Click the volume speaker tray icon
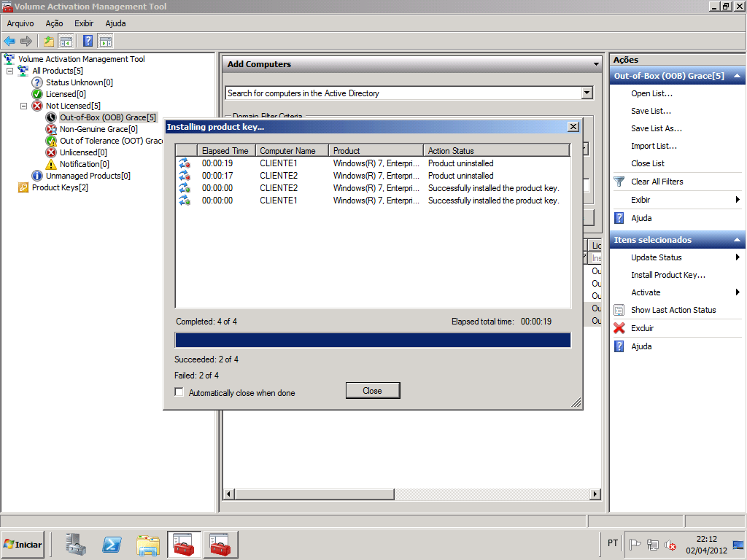The height and width of the screenshot is (560, 747). (670, 545)
